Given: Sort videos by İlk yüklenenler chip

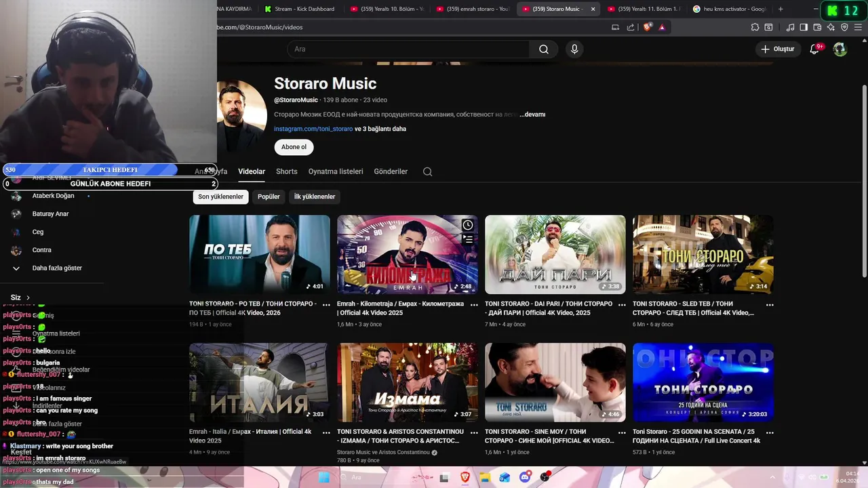Looking at the screenshot, I should coord(315,197).
